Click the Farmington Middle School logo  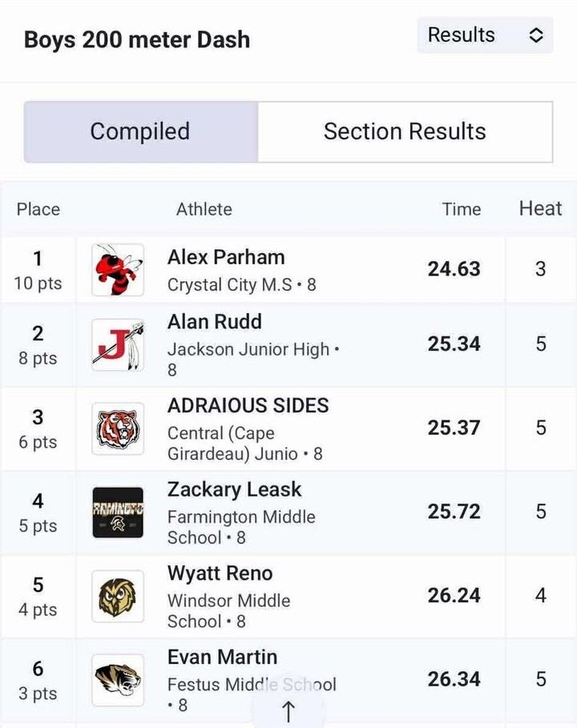click(x=118, y=512)
